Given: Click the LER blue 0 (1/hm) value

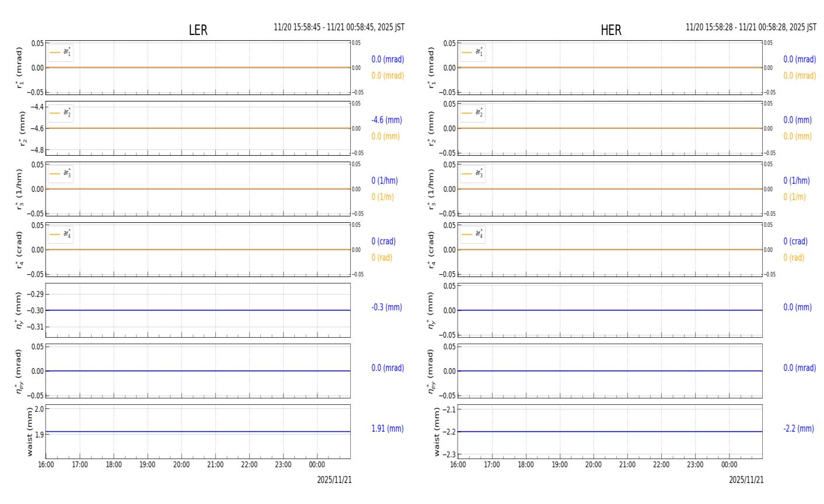Looking at the screenshot, I should click(386, 181).
